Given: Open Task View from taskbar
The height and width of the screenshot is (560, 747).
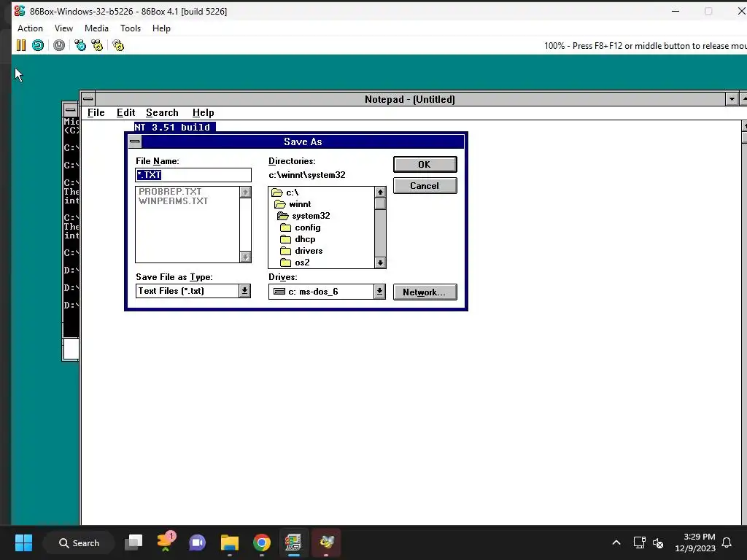Looking at the screenshot, I should 133,542.
